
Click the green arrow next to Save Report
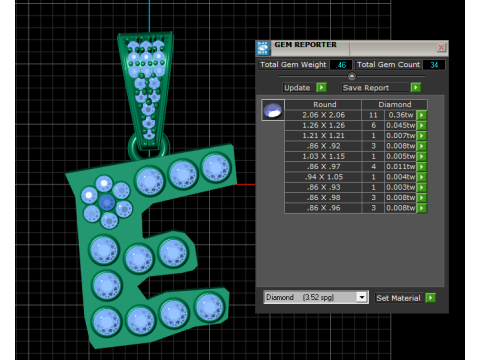[415, 88]
